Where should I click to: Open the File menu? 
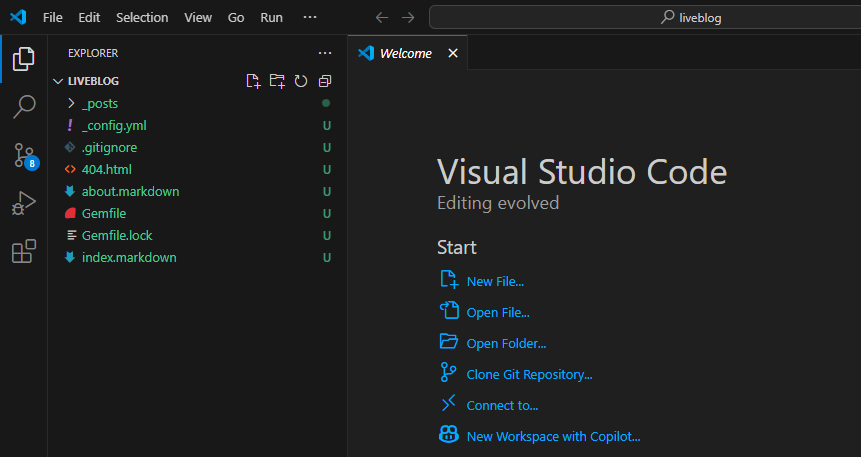(53, 18)
